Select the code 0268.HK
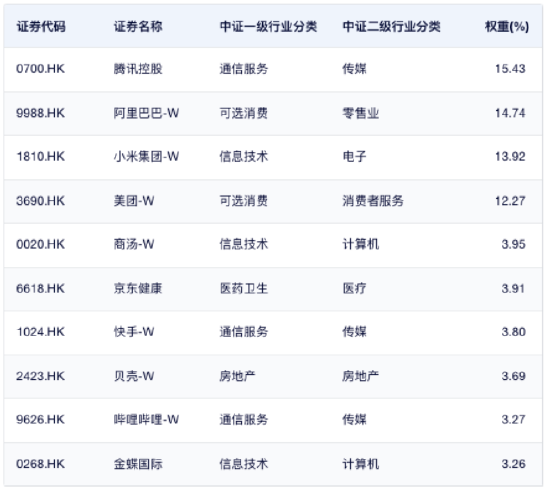The image size is (550, 493). [40, 464]
